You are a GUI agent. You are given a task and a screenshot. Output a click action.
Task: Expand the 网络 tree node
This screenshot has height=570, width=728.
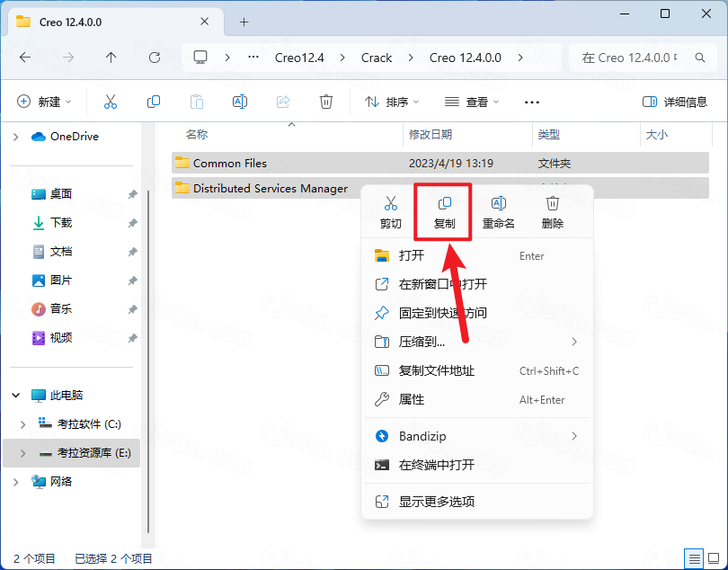(x=16, y=482)
